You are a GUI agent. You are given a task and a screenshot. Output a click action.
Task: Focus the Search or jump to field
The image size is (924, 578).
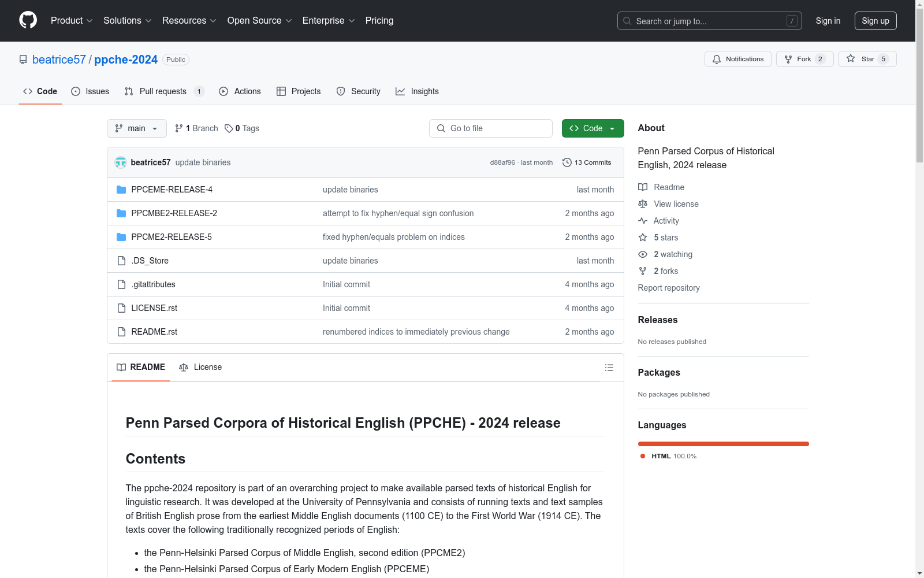pyautogui.click(x=710, y=21)
